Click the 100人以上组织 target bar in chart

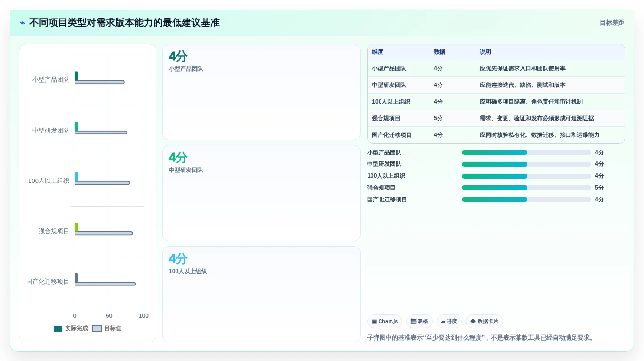[x=102, y=183]
